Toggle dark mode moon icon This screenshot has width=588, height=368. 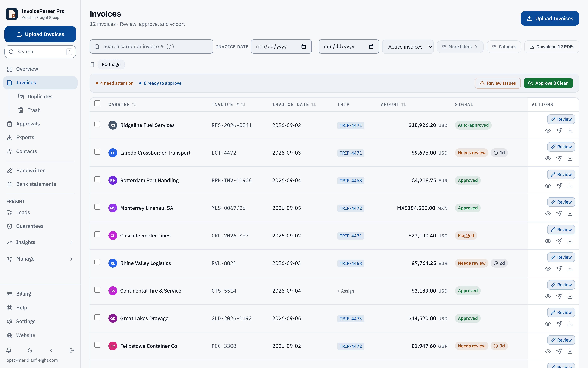[x=30, y=350]
